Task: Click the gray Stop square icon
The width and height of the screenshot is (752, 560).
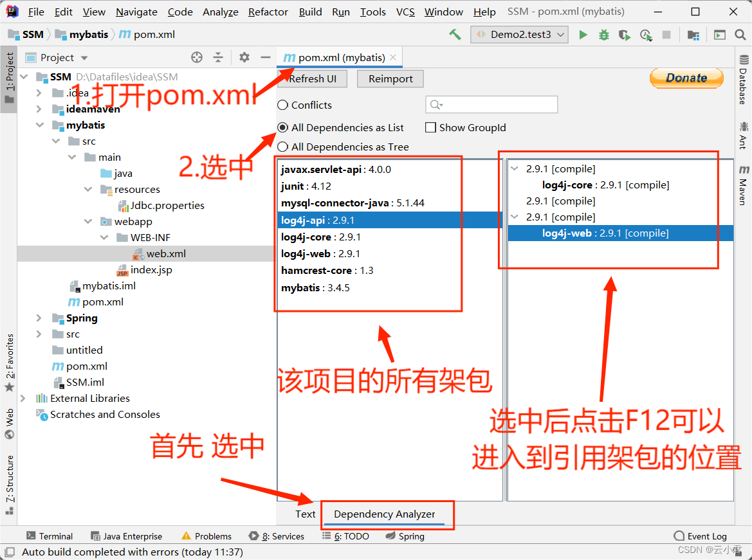Action: click(x=666, y=35)
